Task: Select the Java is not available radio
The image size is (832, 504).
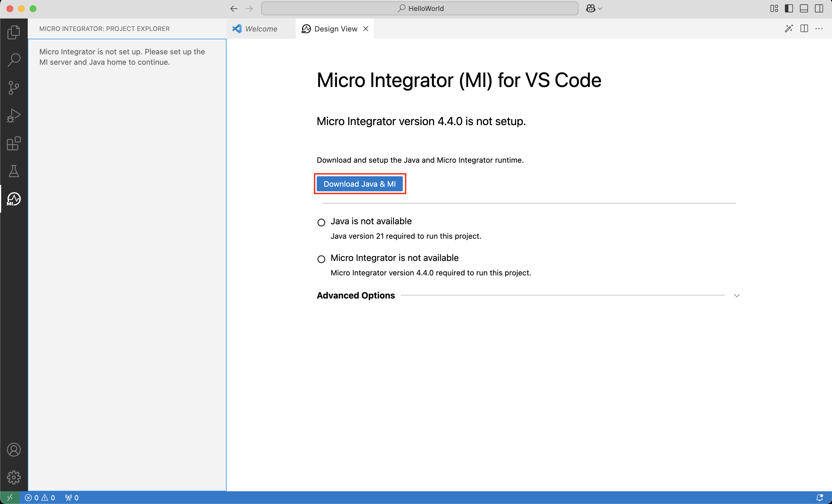Action: 321,223
